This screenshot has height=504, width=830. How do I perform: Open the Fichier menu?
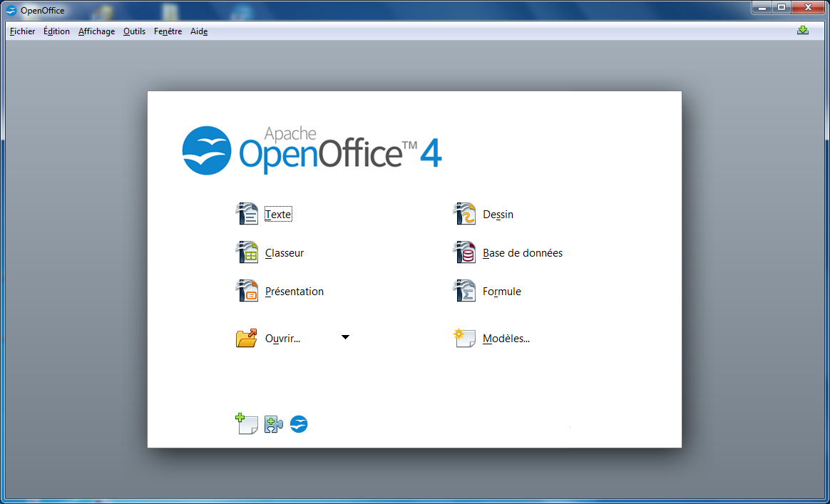(x=22, y=31)
